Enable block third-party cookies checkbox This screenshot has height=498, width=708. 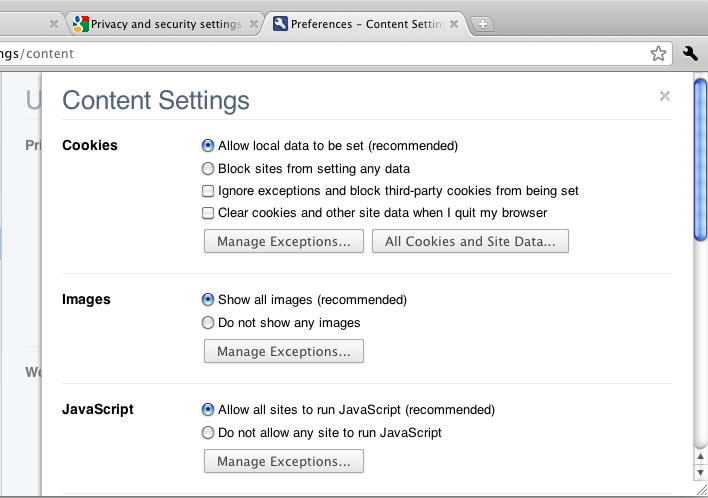click(208, 191)
